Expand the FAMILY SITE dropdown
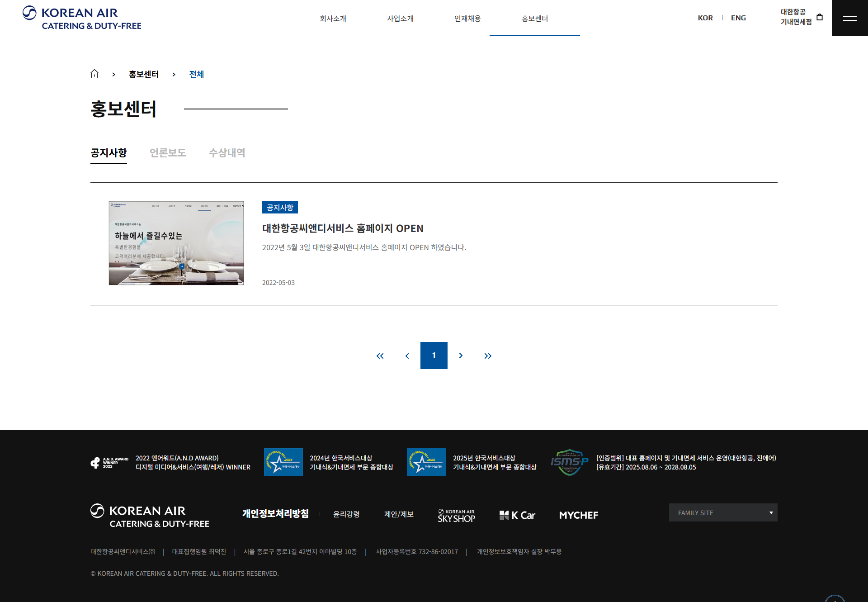 [x=723, y=512]
